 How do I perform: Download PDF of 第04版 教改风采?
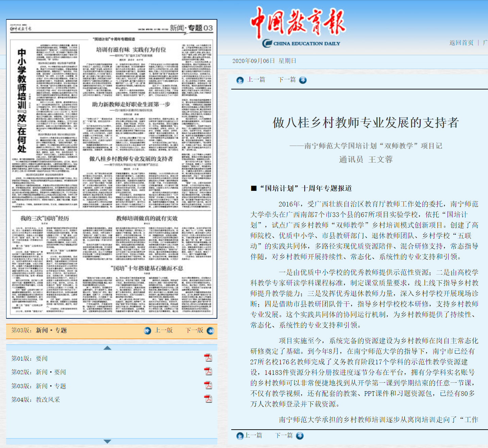(208, 399)
